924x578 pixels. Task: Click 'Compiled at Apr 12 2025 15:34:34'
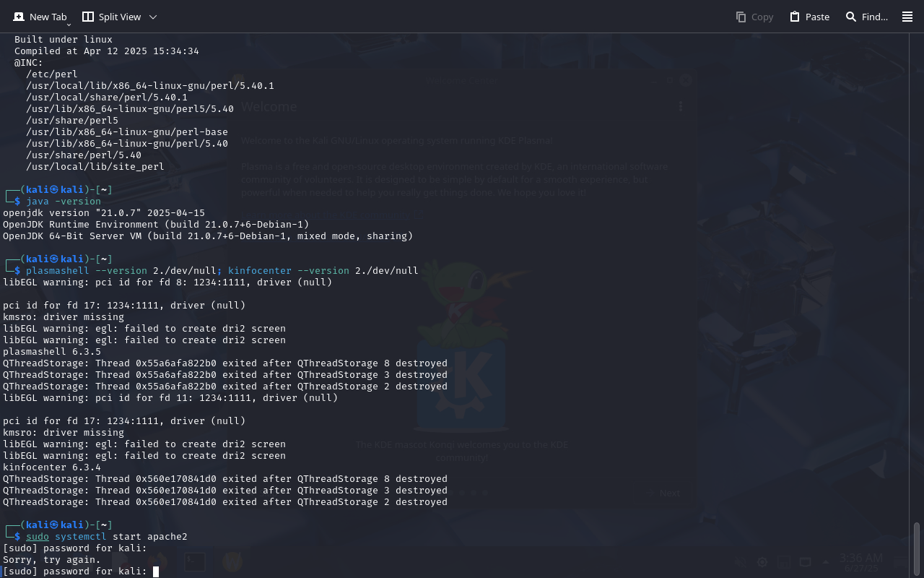(x=107, y=51)
